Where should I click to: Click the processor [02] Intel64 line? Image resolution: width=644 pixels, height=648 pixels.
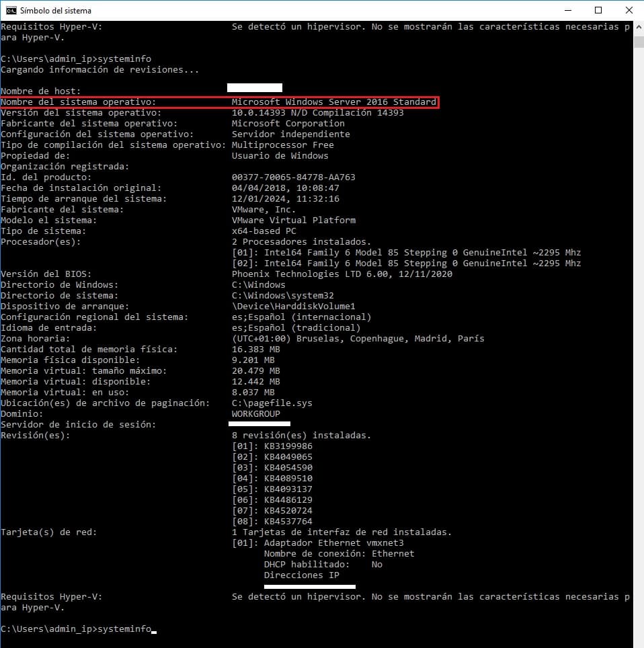(406, 263)
